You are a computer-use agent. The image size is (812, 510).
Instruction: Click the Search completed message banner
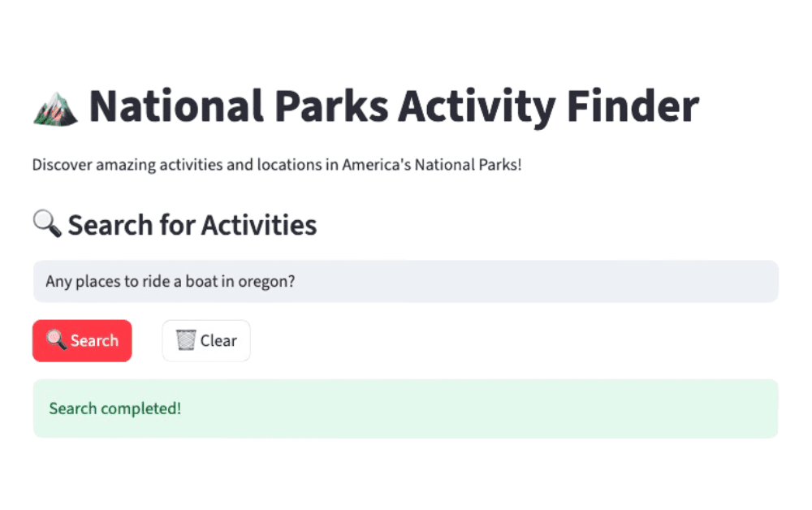pos(406,408)
